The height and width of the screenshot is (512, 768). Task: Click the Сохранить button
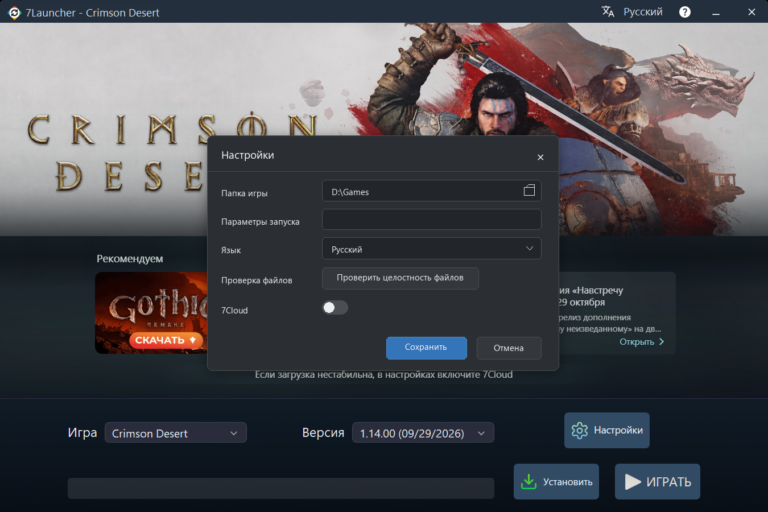[x=426, y=348]
